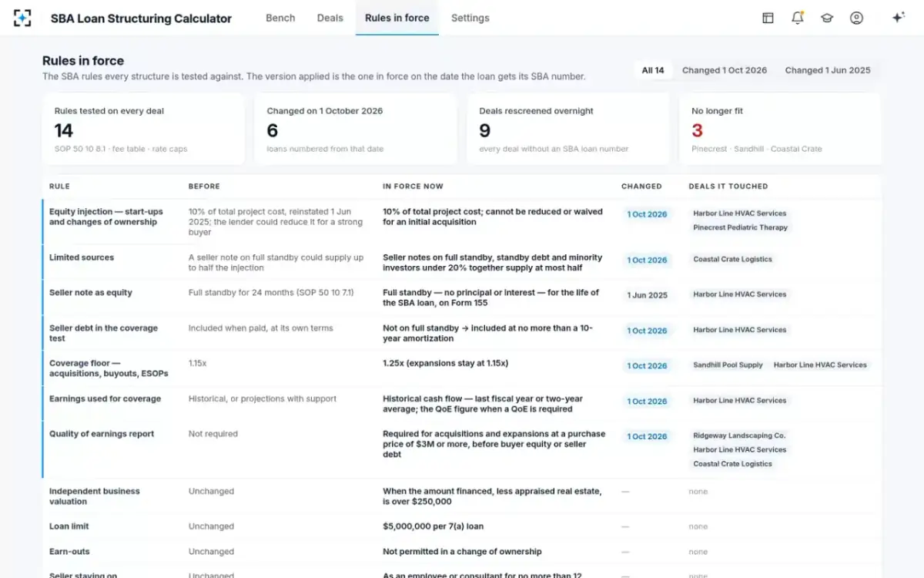Viewport: 924px width, 578px height.
Task: Open Sandhill Pool Supply deal chip
Action: (x=728, y=365)
